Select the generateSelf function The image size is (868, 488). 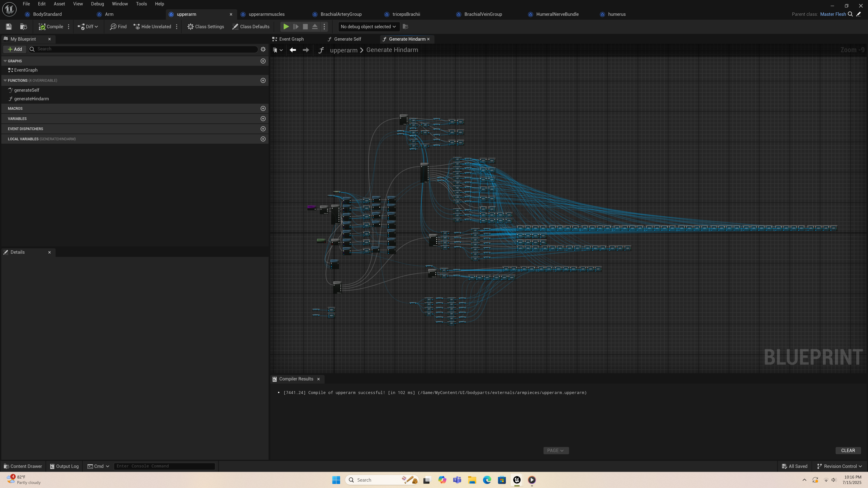pyautogui.click(x=27, y=90)
